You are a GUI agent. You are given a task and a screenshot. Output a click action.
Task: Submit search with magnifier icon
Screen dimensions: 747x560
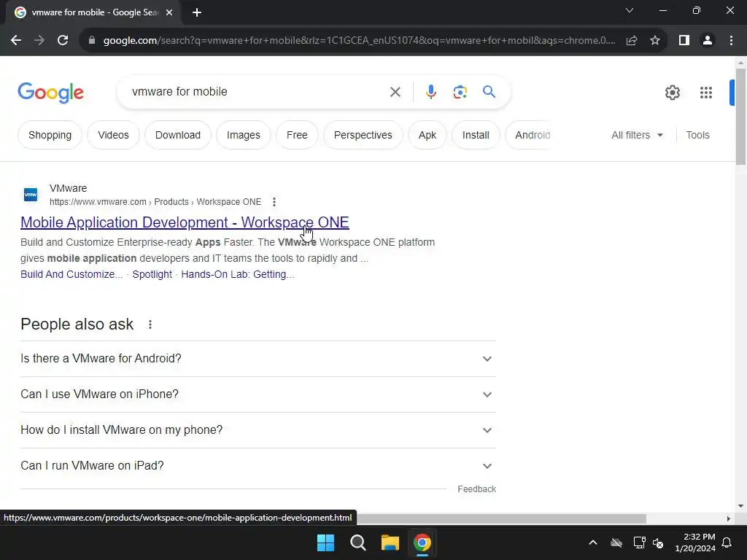489,91
